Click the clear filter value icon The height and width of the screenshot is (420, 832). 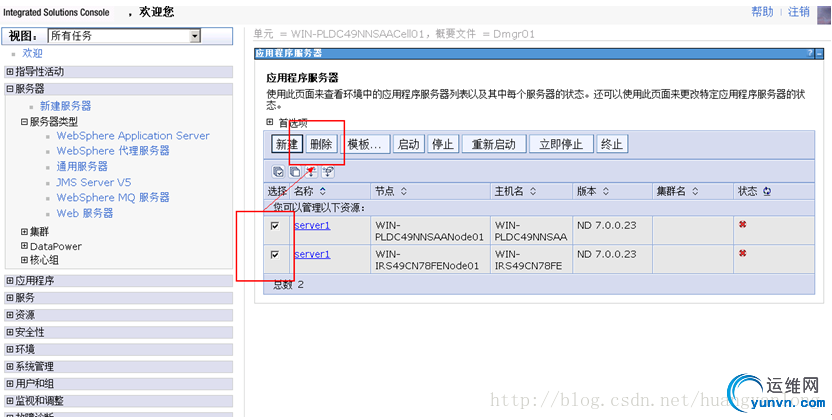pos(328,171)
